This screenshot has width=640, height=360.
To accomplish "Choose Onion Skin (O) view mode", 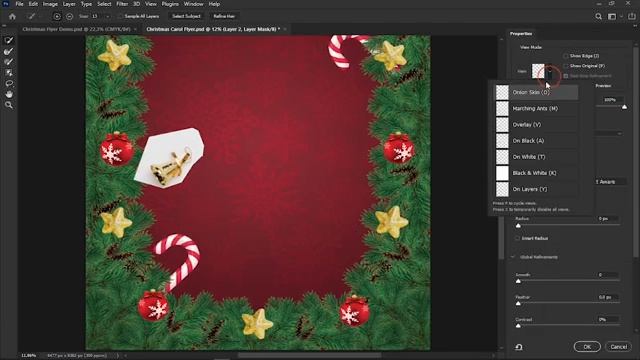I will point(536,92).
